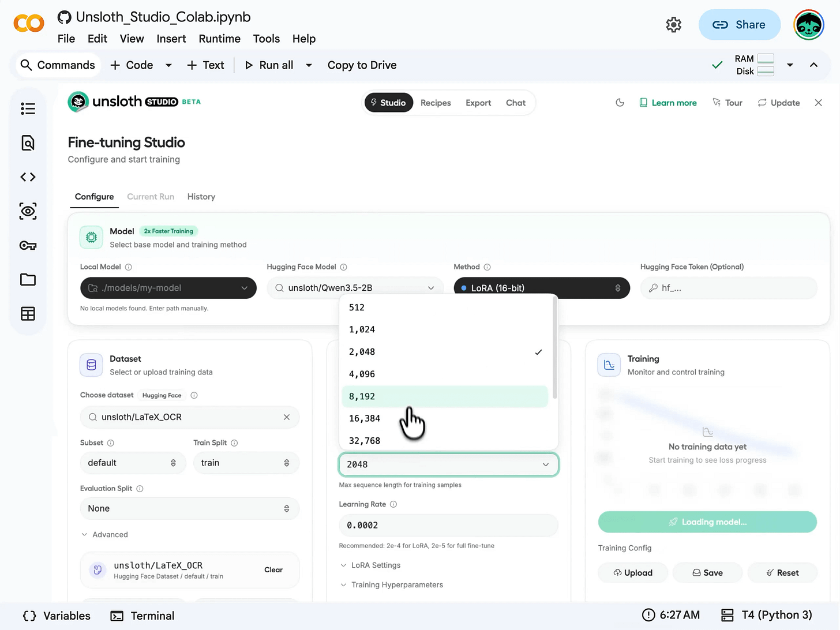Click the Local Model info icon
The height and width of the screenshot is (630, 840).
click(129, 267)
